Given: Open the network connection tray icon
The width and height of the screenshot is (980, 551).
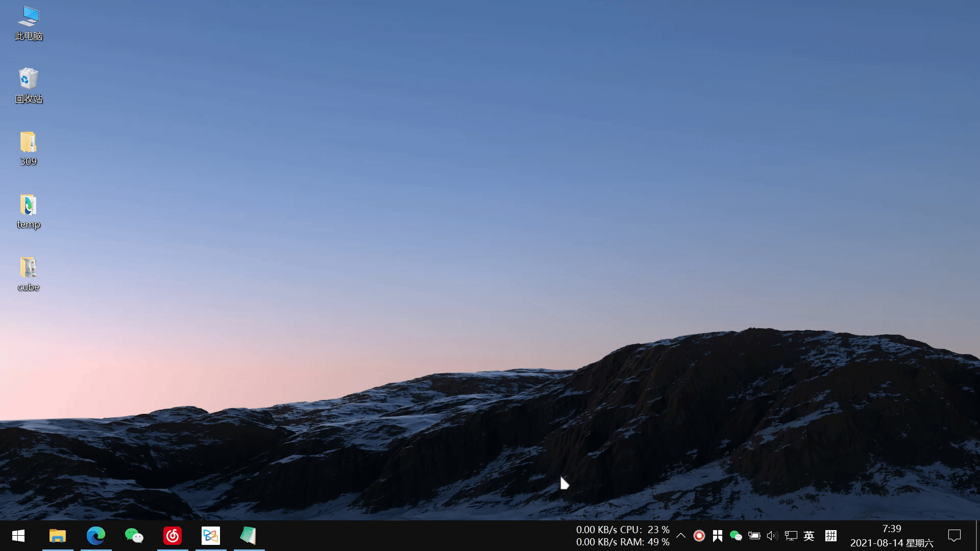Looking at the screenshot, I should point(791,536).
